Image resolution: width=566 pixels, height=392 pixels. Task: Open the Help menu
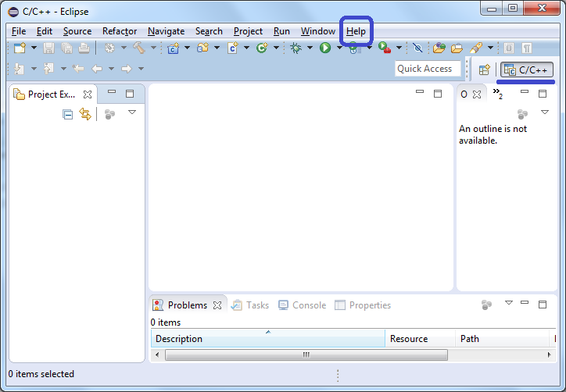(x=356, y=31)
